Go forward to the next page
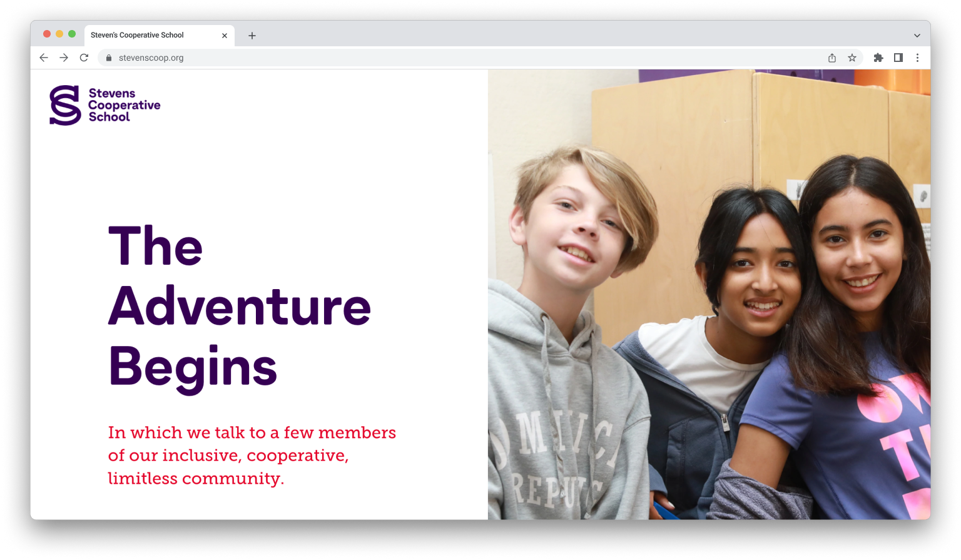Viewport: 961px width, 560px height. (64, 58)
